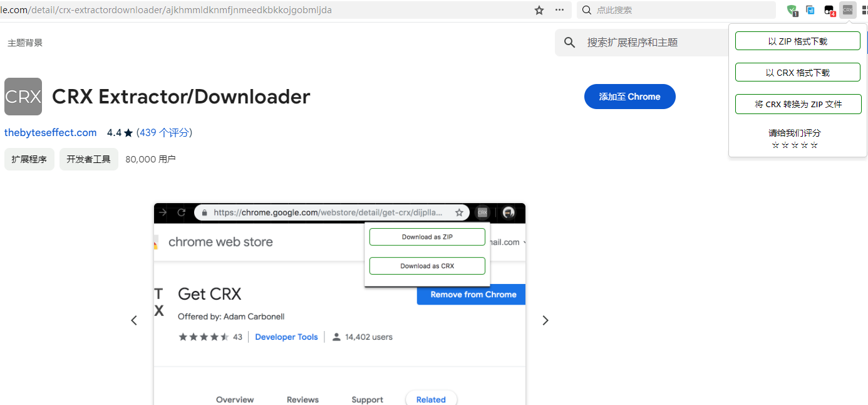Select the 开发者工具 category chip
868x405 pixels.
(x=89, y=159)
